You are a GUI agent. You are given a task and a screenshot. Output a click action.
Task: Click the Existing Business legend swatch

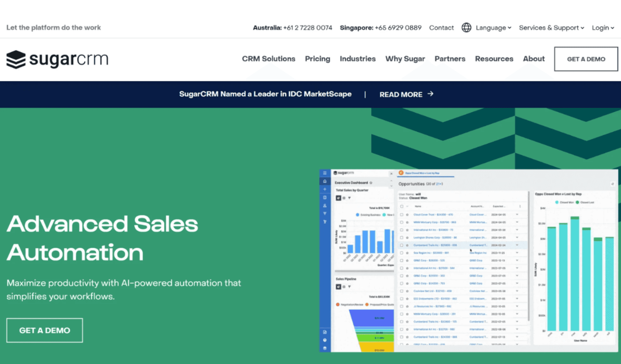pos(357,215)
